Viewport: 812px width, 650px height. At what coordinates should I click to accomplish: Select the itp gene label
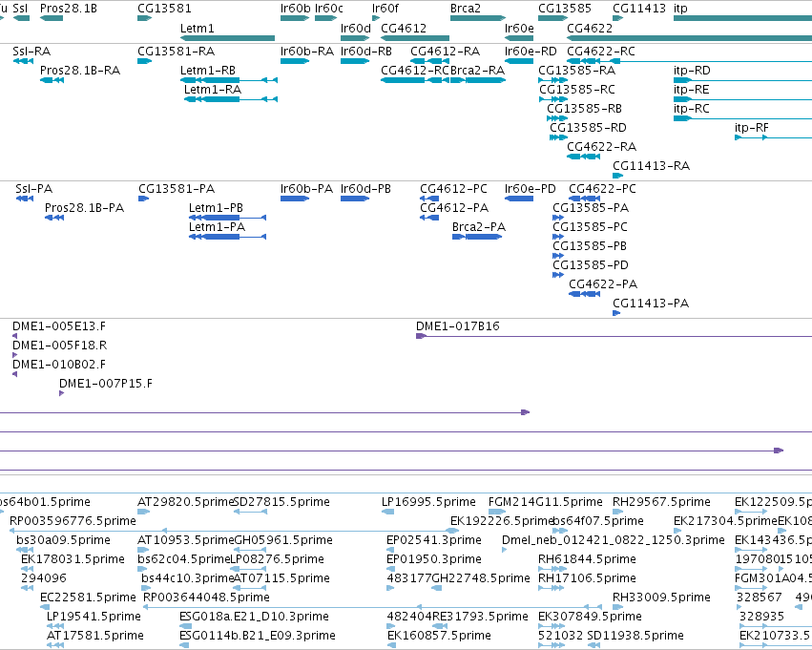[680, 9]
